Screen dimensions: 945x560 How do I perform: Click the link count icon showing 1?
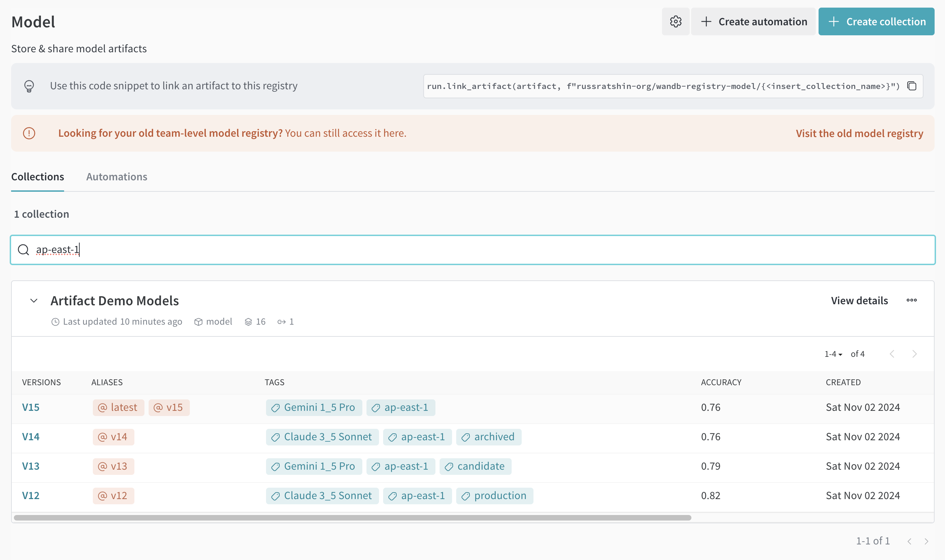click(x=281, y=322)
